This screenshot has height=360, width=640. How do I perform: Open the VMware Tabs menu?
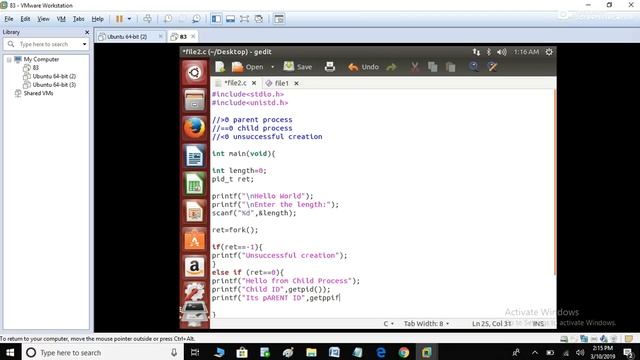[x=78, y=19]
